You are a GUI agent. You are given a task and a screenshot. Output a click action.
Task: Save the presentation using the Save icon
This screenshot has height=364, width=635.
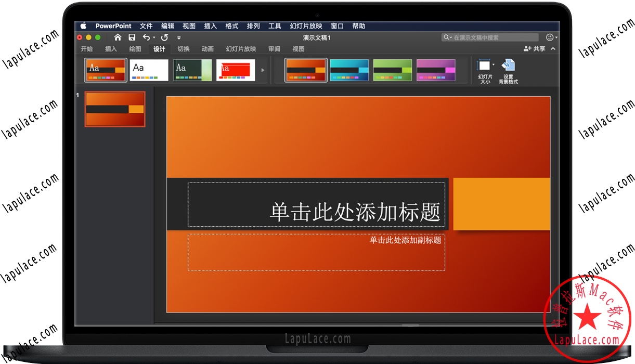tap(132, 37)
